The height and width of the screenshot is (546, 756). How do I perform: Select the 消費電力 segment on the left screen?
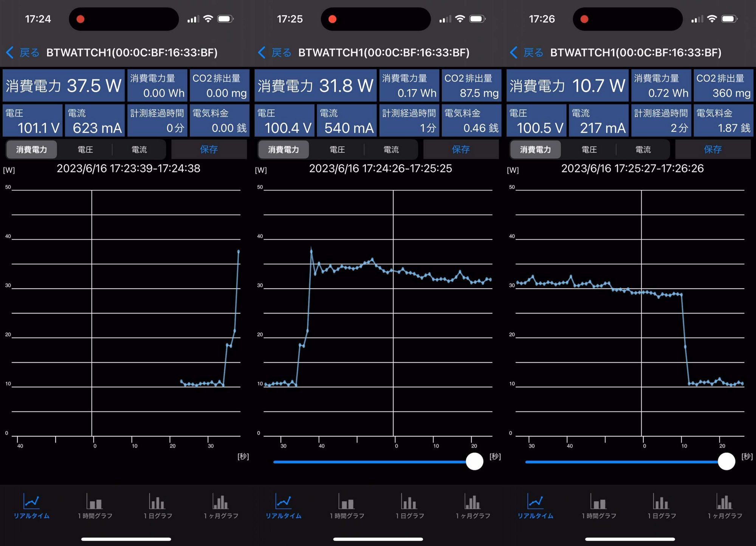click(31, 150)
